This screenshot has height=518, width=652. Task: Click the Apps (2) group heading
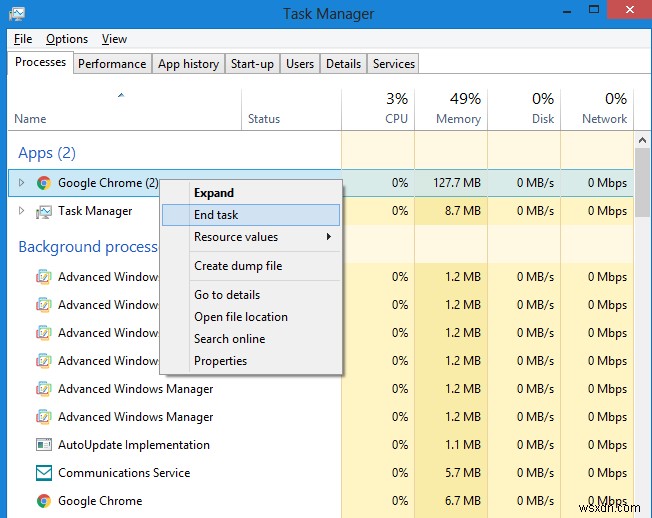[47, 153]
